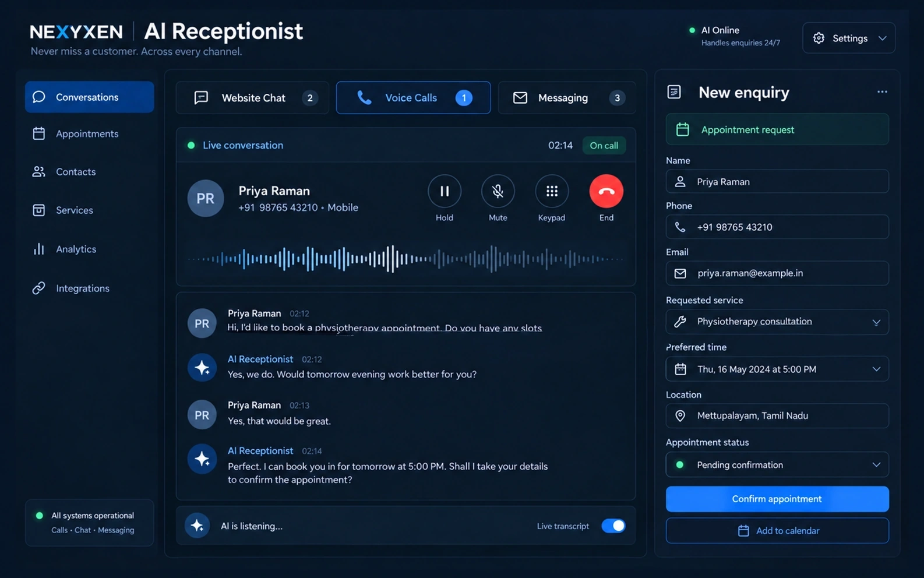Screen dimensions: 924x578
Task: Open Analytics in the sidebar
Action: point(89,249)
